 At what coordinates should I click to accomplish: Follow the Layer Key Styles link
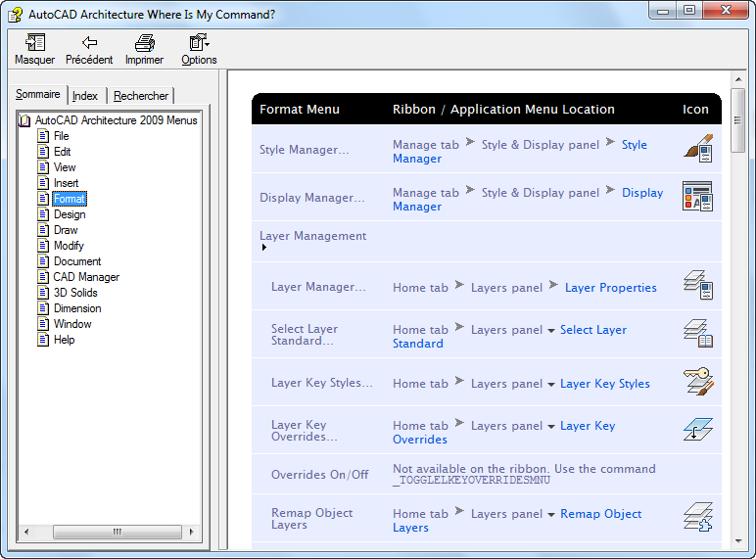point(604,384)
